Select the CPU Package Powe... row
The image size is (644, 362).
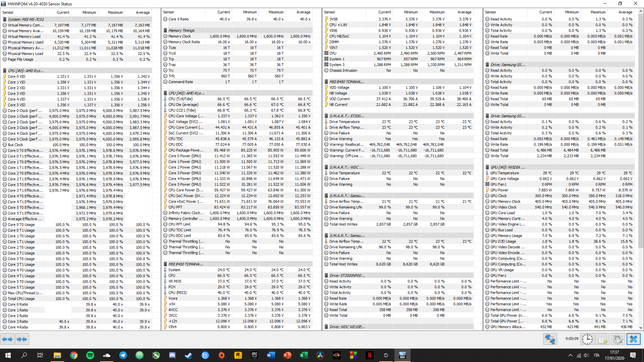coord(238,150)
